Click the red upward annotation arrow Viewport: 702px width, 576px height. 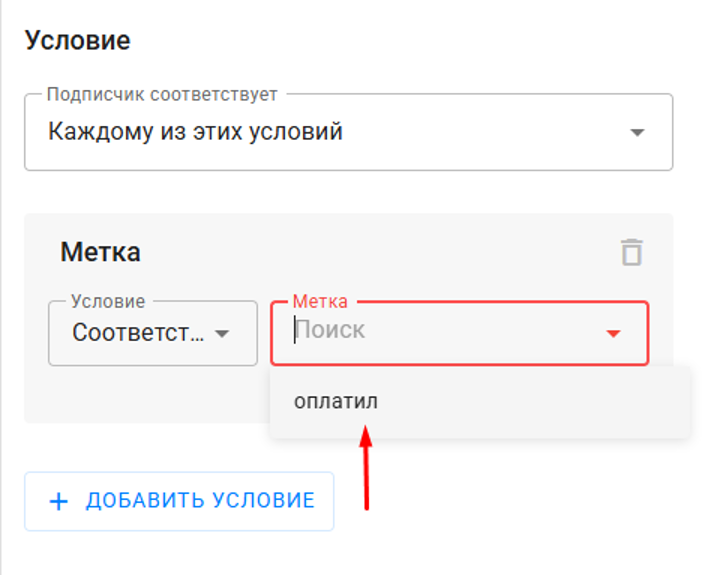pos(366,467)
